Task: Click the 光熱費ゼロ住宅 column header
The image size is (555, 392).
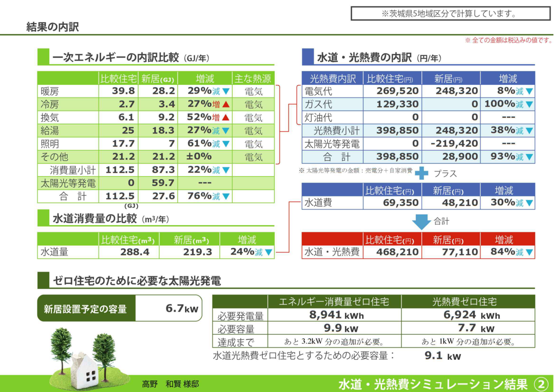Action: [465, 301]
